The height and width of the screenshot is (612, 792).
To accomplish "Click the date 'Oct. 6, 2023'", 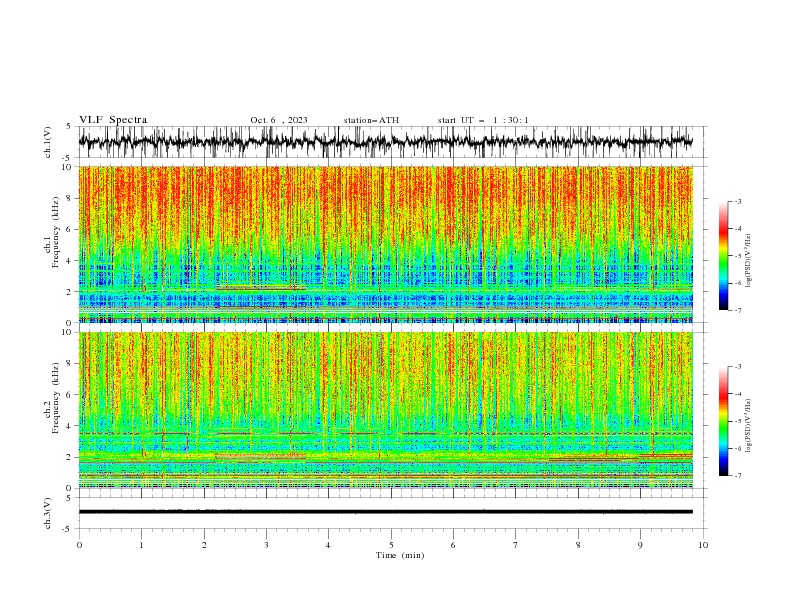I will (x=279, y=120).
